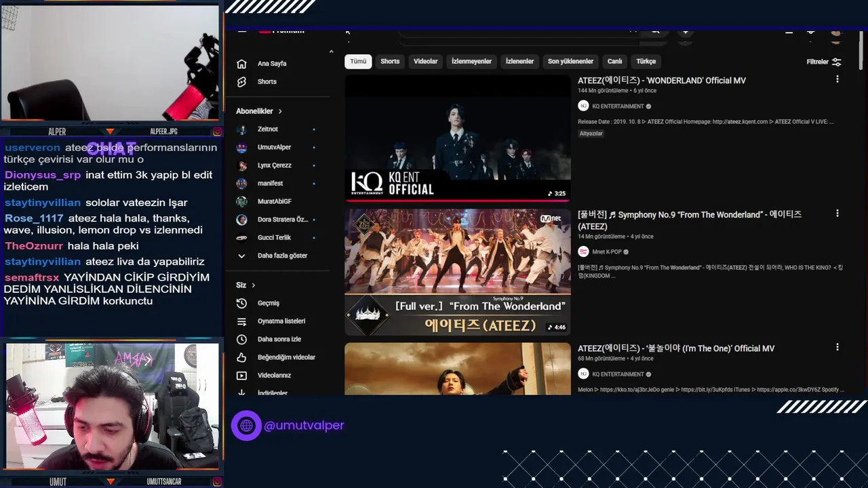Open options menu for Symphony No.9 video

pos(837,213)
